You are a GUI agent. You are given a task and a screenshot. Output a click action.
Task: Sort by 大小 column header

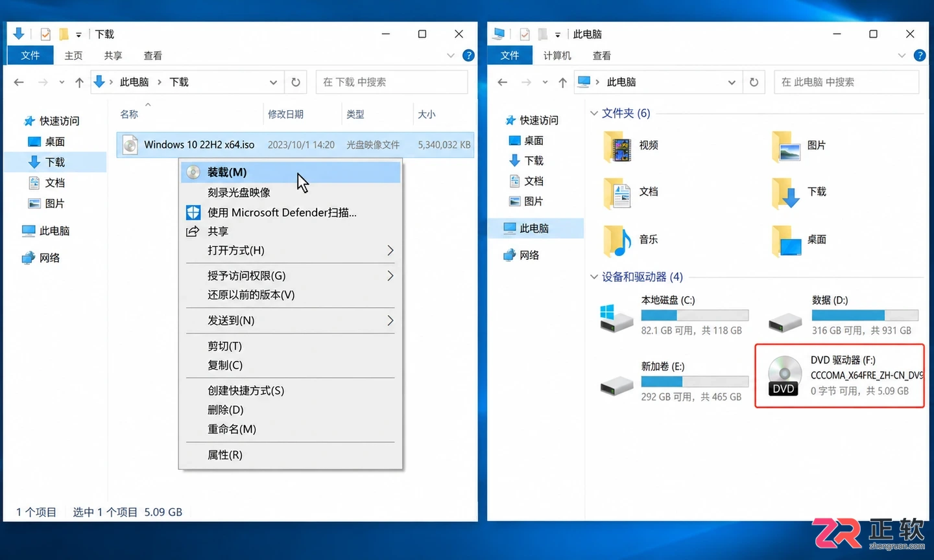[x=427, y=115]
